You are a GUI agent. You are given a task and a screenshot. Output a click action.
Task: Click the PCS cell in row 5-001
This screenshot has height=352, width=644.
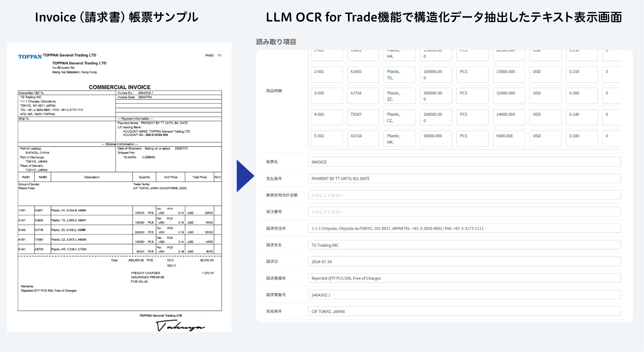[x=472, y=139]
